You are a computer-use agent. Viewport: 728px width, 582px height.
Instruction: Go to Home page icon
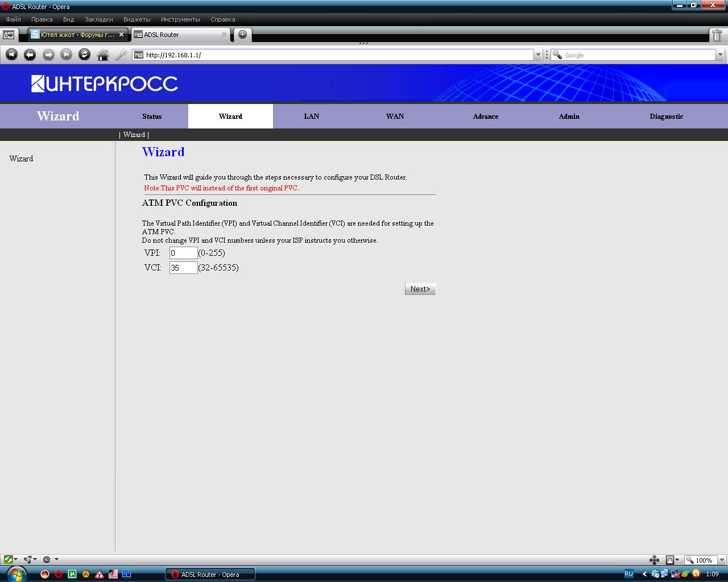[x=103, y=55]
